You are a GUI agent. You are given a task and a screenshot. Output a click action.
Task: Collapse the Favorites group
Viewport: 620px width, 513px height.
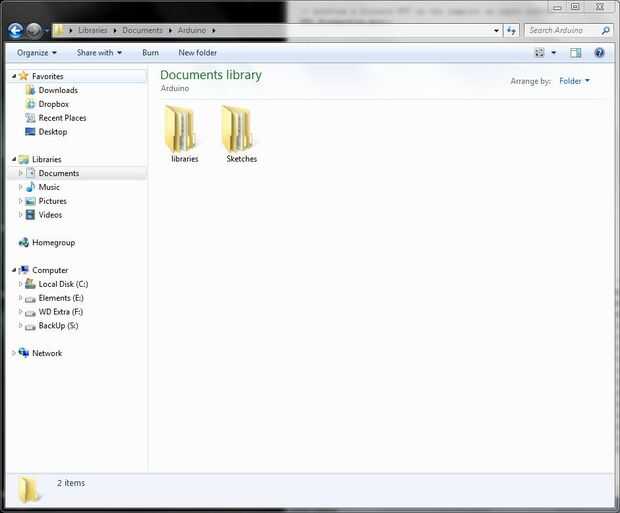(14, 76)
